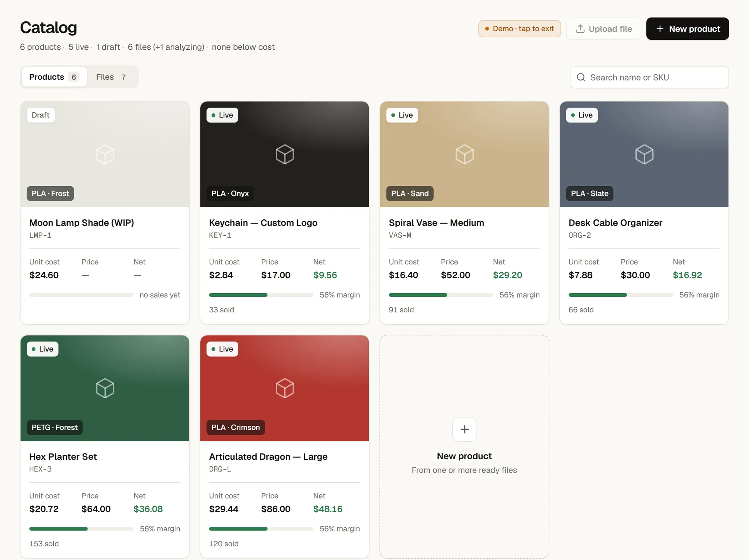Exit demo mode via the Demo pill
The width and height of the screenshot is (749, 560).
coord(520,29)
